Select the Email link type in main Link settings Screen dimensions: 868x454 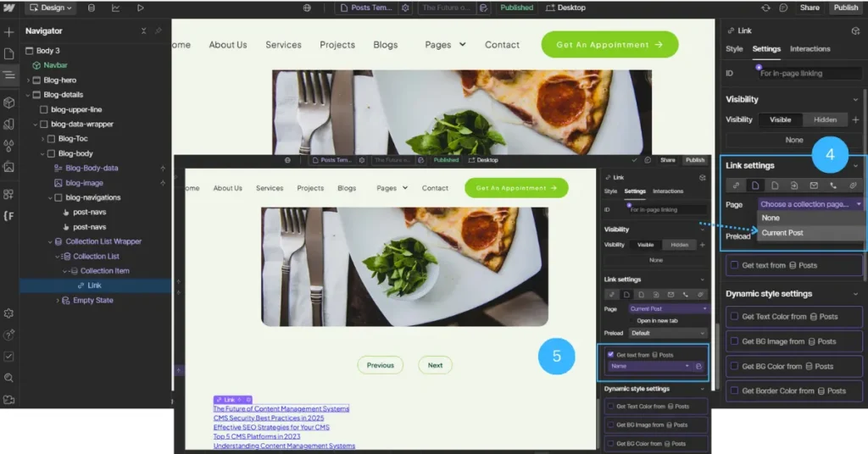pyautogui.click(x=814, y=185)
